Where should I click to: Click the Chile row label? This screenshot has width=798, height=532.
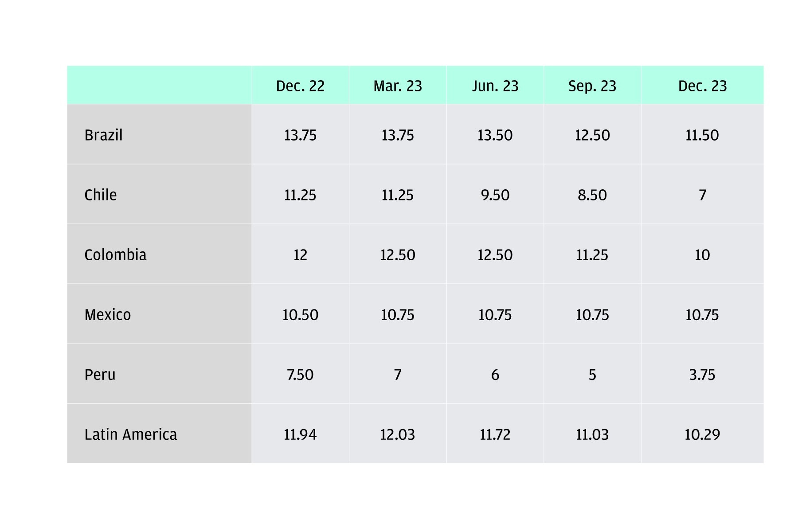point(101,195)
